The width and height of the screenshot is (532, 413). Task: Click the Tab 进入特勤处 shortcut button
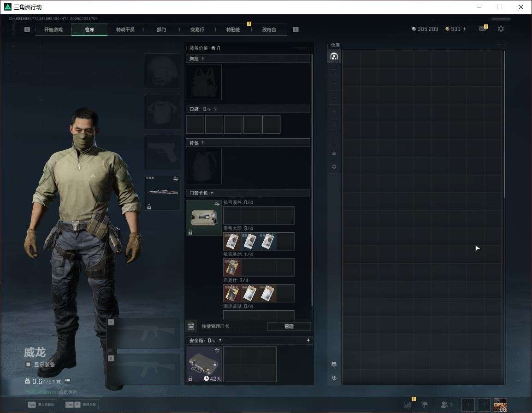(x=41, y=405)
